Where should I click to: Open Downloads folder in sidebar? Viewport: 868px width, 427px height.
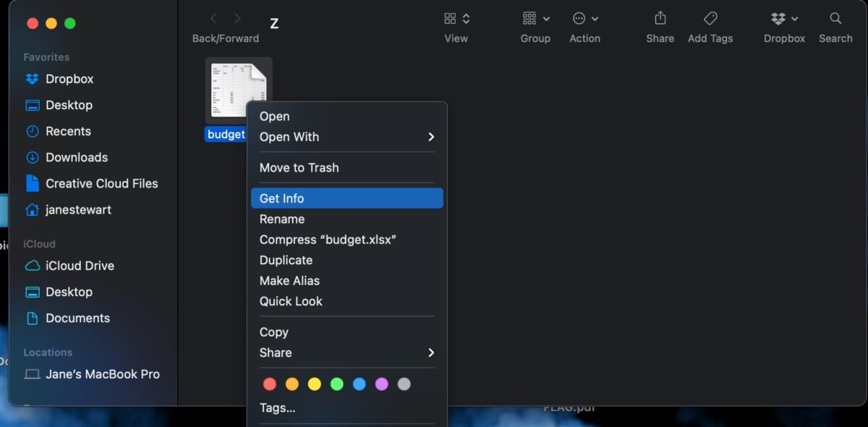77,157
